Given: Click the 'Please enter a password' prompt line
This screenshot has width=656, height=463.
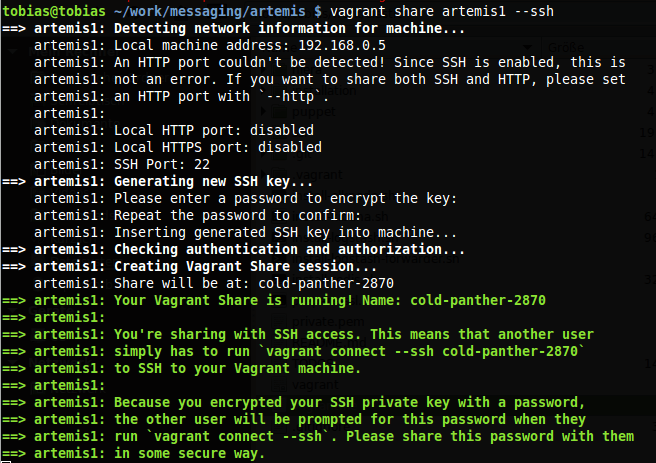Looking at the screenshot, I should click(285, 198).
